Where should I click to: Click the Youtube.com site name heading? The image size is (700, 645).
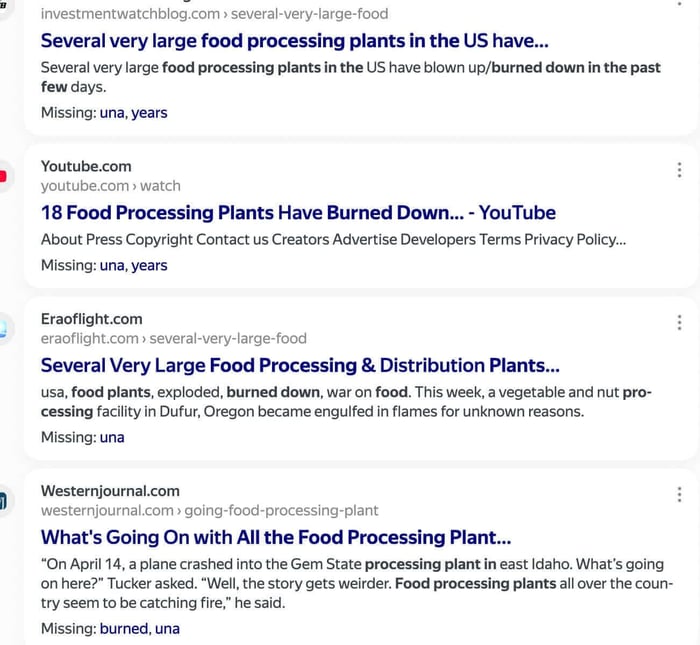[86, 166]
